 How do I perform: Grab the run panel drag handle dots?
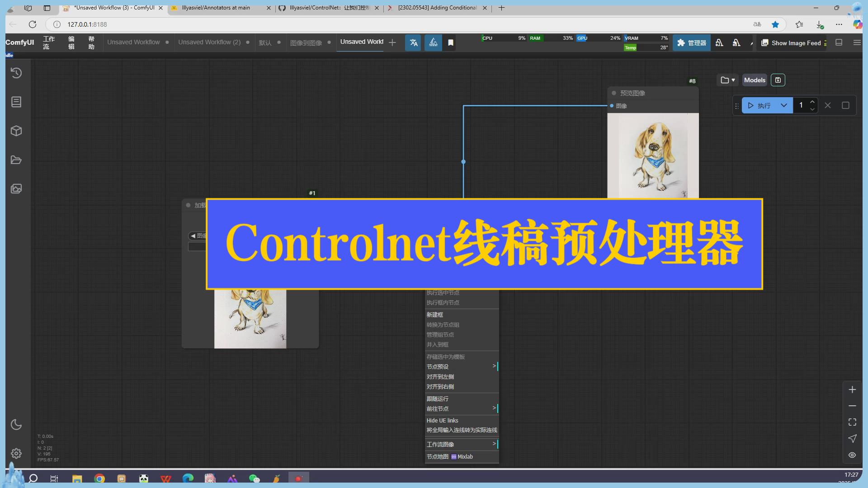click(x=737, y=106)
